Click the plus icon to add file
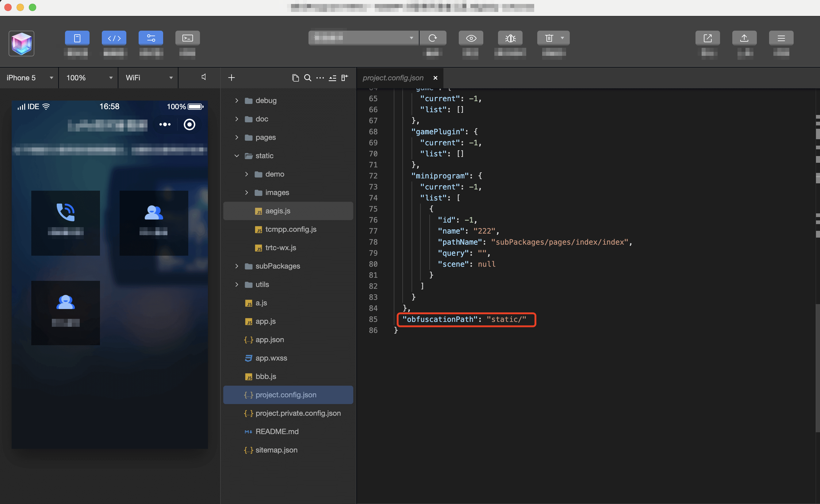820x504 pixels. pyautogui.click(x=231, y=78)
